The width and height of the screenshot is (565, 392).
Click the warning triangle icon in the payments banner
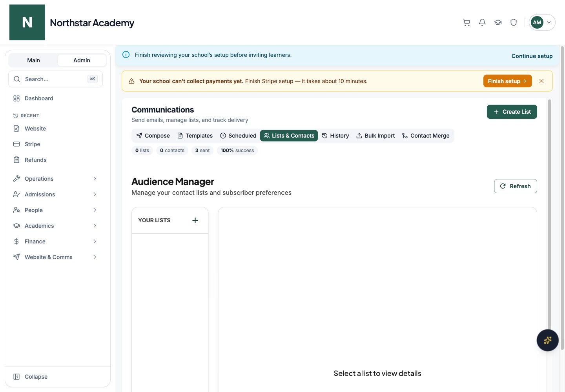pos(131,81)
